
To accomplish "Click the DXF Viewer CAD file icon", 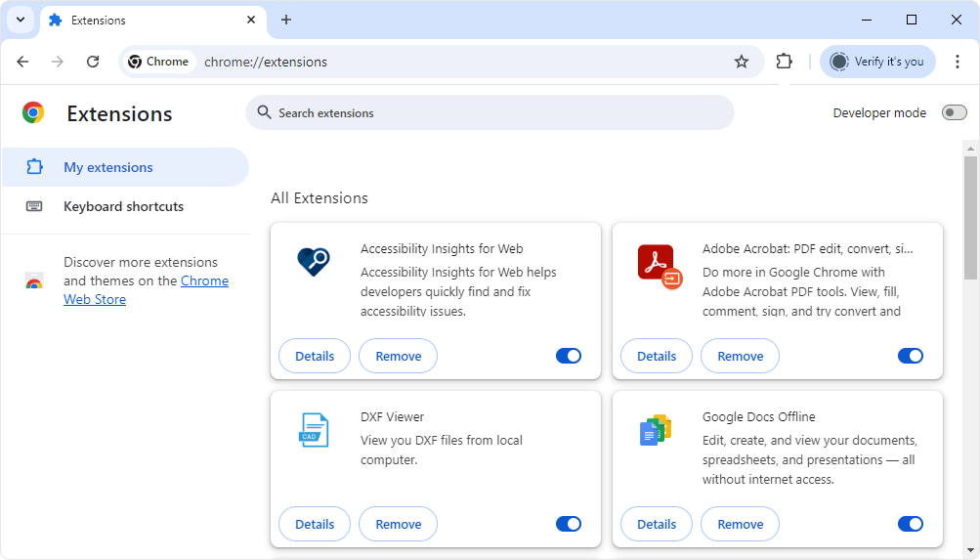I will 313,430.
